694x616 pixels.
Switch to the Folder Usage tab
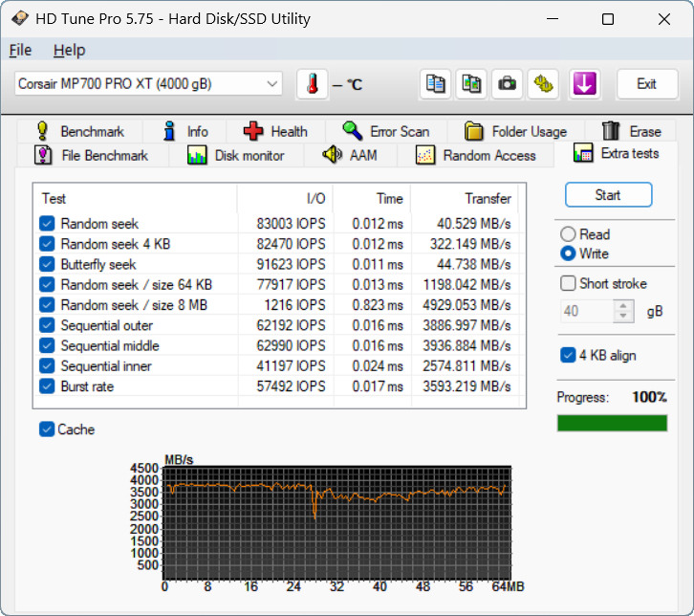516,132
